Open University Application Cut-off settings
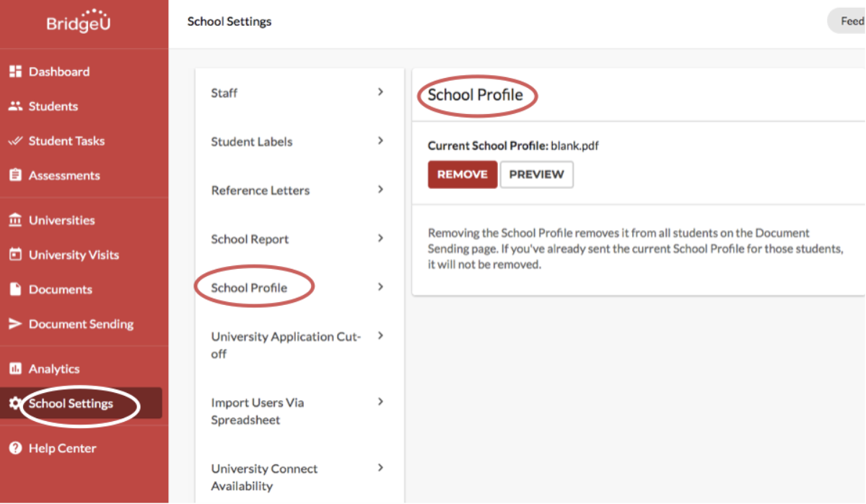The height and width of the screenshot is (504, 866). (299, 345)
